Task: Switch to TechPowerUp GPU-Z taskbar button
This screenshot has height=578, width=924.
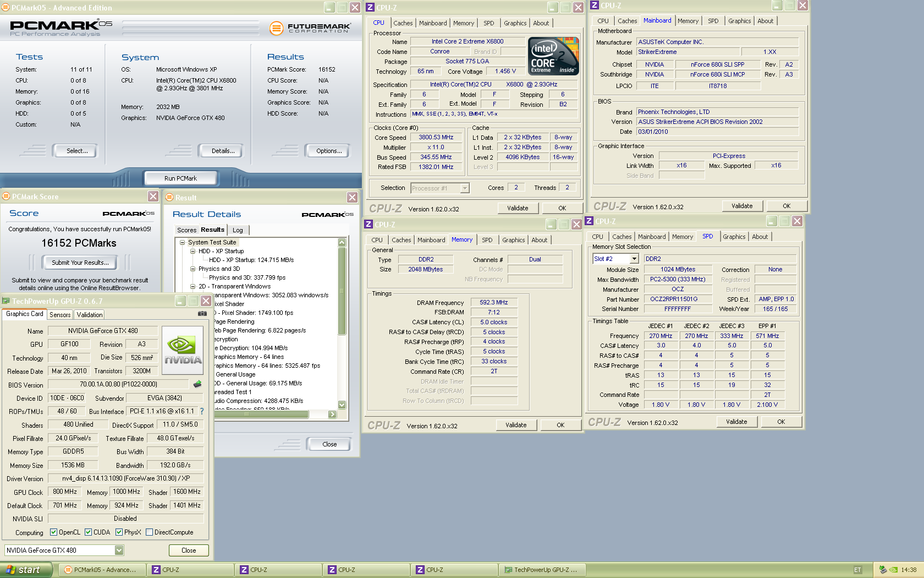Action: click(542, 570)
